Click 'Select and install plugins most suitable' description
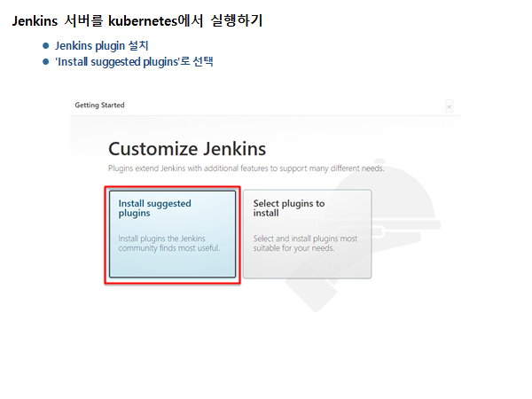 pos(305,243)
